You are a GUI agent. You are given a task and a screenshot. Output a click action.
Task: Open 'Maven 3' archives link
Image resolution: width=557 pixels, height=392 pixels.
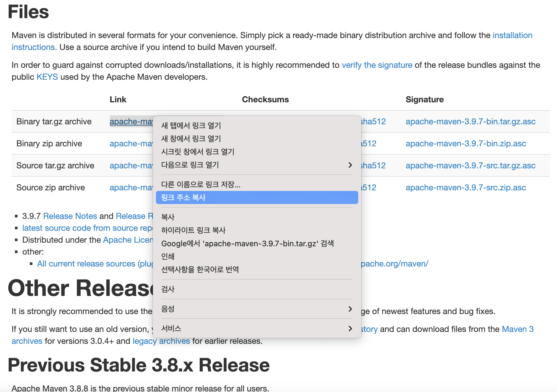tap(518, 329)
